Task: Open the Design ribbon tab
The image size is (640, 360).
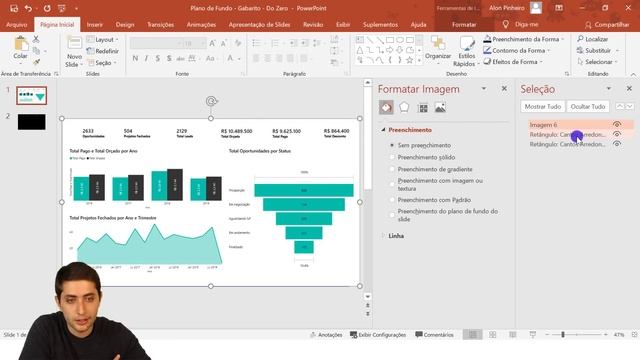Action: tap(125, 24)
